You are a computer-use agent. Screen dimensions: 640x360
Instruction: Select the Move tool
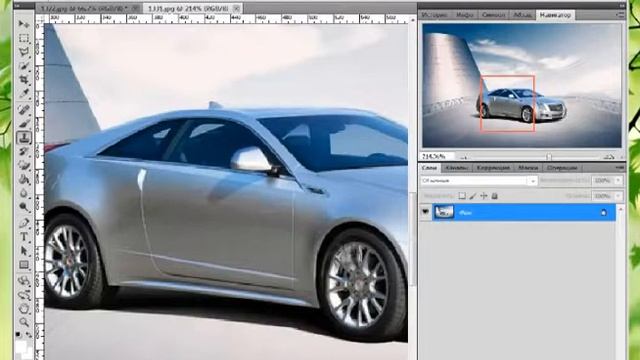[24, 24]
